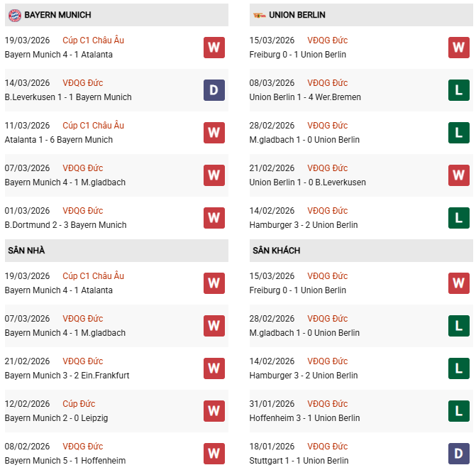Click the L badge for Union Berlin 1-4 Wer.Bremen
Screen dimensions: 476x470
pos(459,90)
